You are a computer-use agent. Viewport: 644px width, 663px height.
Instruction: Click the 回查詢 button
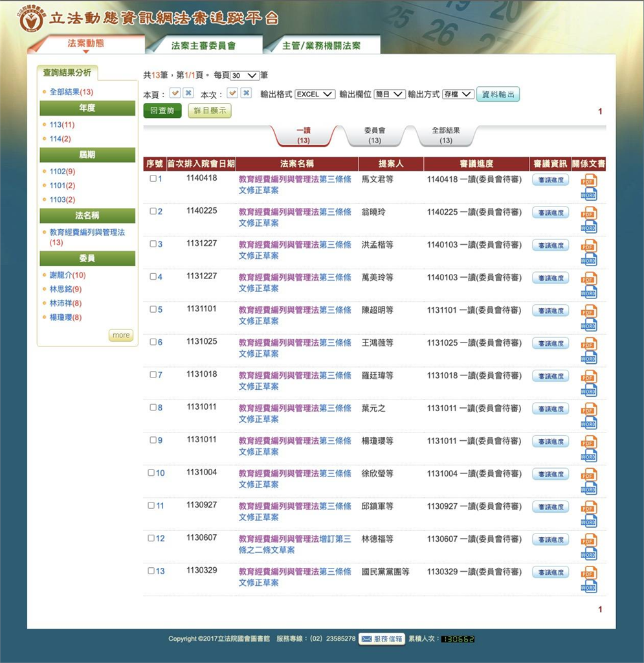(x=162, y=111)
